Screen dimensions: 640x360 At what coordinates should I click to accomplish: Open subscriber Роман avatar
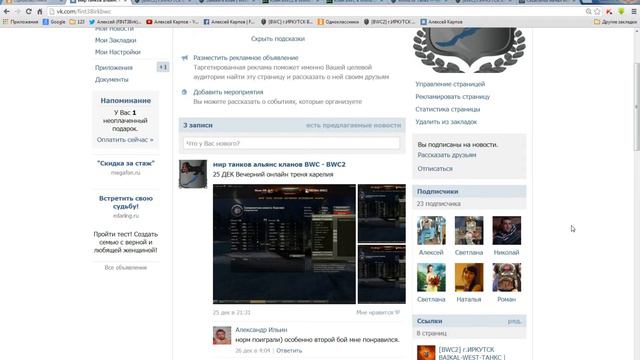[507, 278]
